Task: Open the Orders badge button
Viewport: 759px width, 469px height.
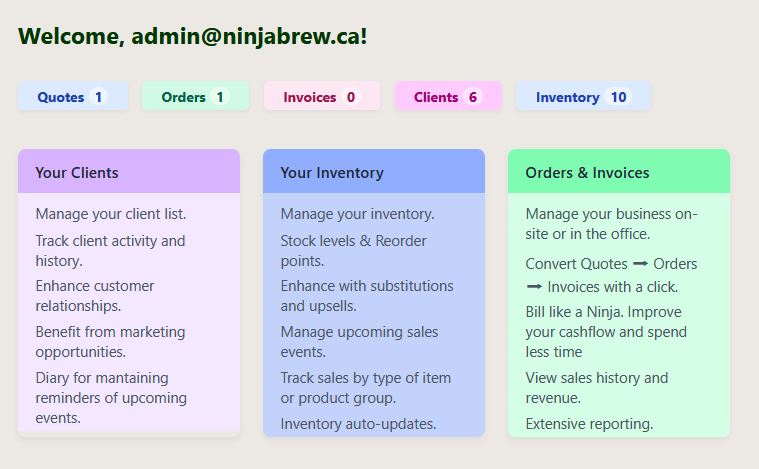Action: [x=195, y=96]
